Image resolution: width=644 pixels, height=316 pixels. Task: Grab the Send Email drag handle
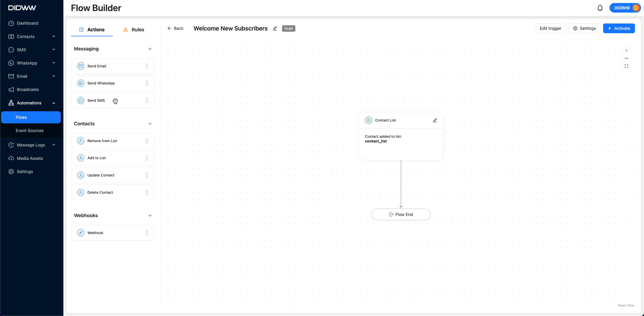(x=147, y=66)
